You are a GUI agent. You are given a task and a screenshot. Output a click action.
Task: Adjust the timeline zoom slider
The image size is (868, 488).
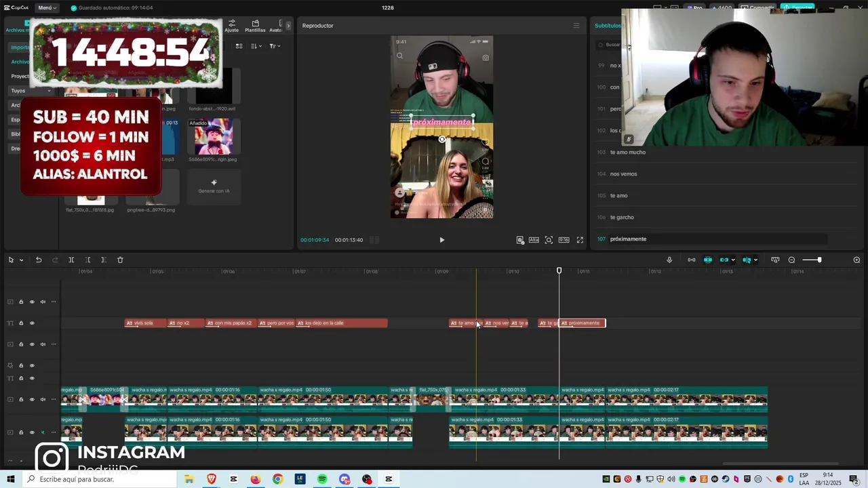[x=812, y=260]
